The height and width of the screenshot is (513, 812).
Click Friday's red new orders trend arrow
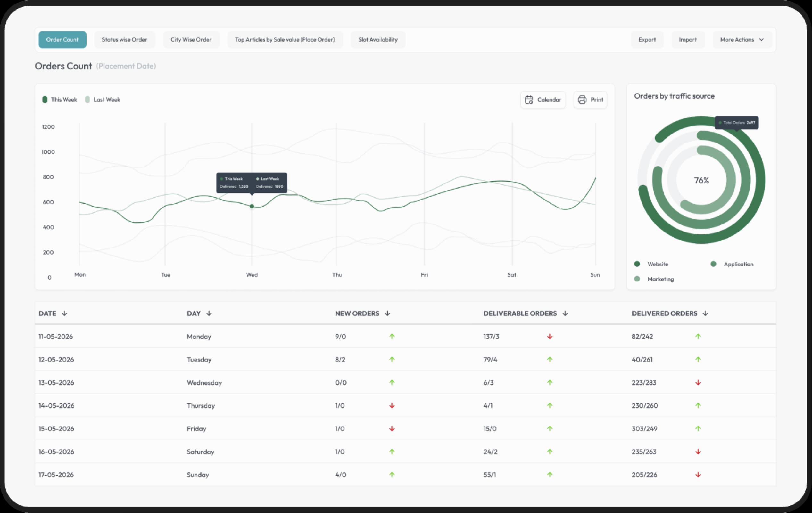click(x=392, y=429)
